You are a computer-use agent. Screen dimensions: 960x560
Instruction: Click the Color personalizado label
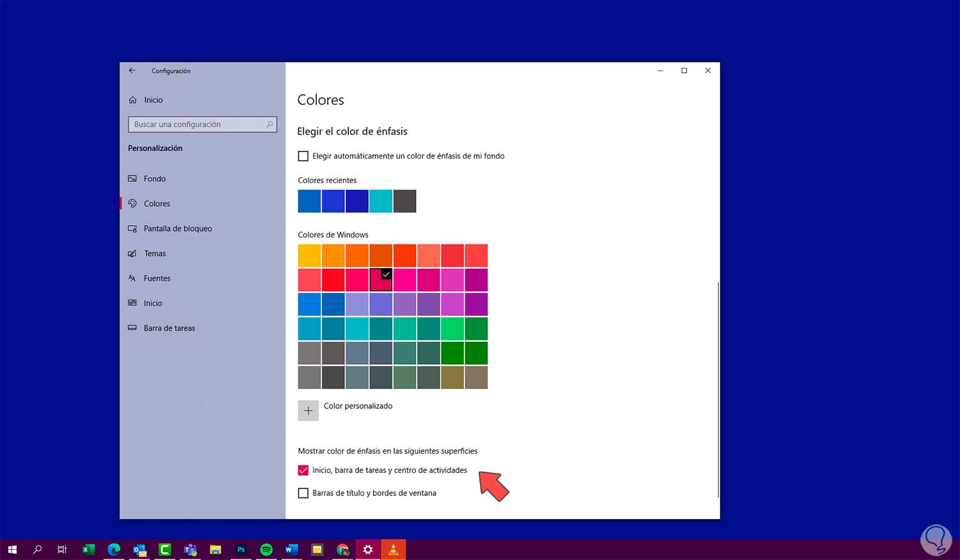358,406
